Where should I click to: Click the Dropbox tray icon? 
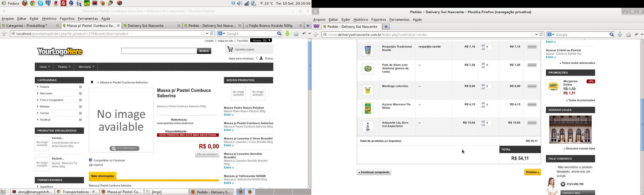tap(233, 3)
